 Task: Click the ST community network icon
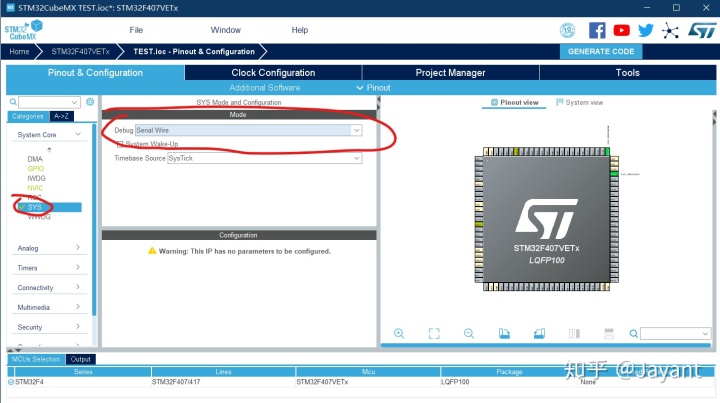pyautogui.click(x=670, y=31)
